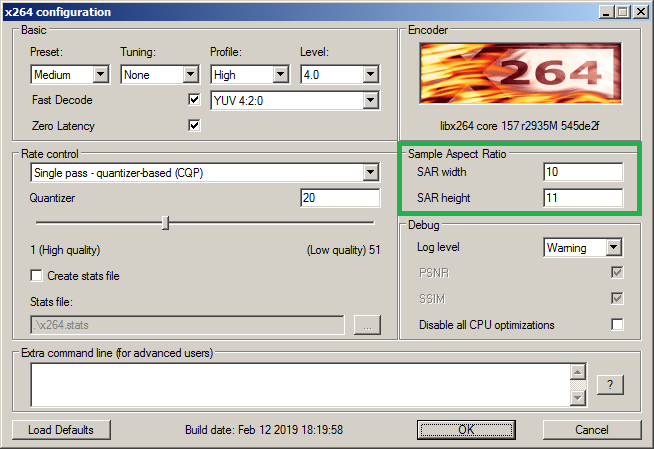Click the quantizer slider thumb
This screenshot has width=654, height=449.
click(x=166, y=223)
